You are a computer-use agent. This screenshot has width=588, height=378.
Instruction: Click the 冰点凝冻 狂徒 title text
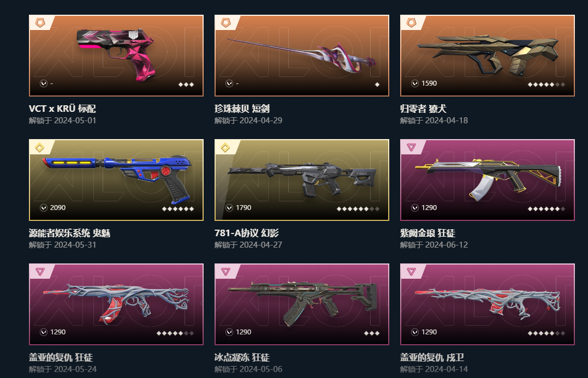[x=242, y=357]
